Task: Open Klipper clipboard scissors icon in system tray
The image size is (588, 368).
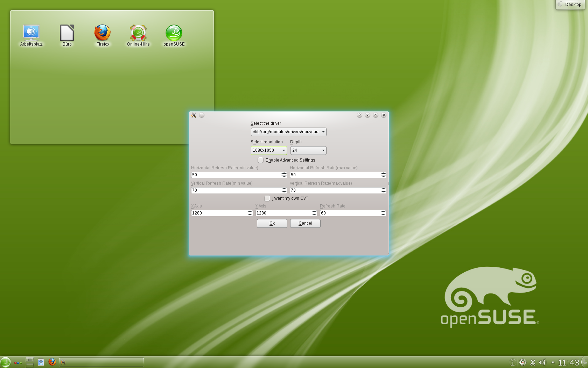Action: click(x=533, y=362)
